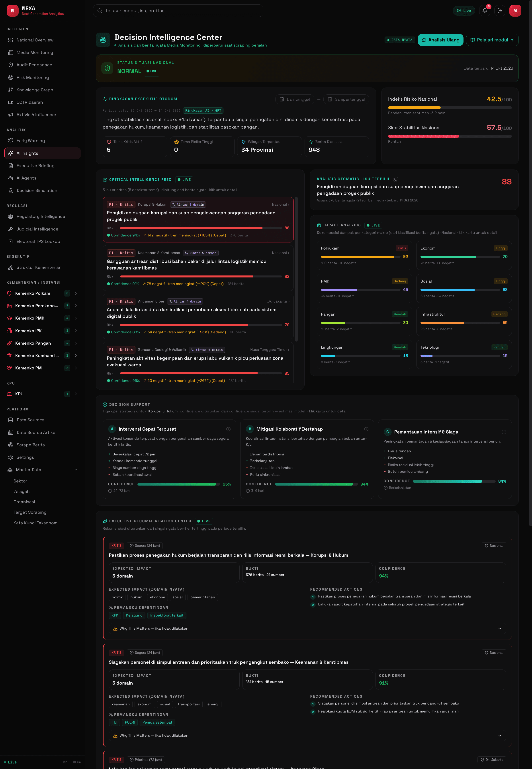Click the Kejagung stakeholder tag

click(x=134, y=615)
